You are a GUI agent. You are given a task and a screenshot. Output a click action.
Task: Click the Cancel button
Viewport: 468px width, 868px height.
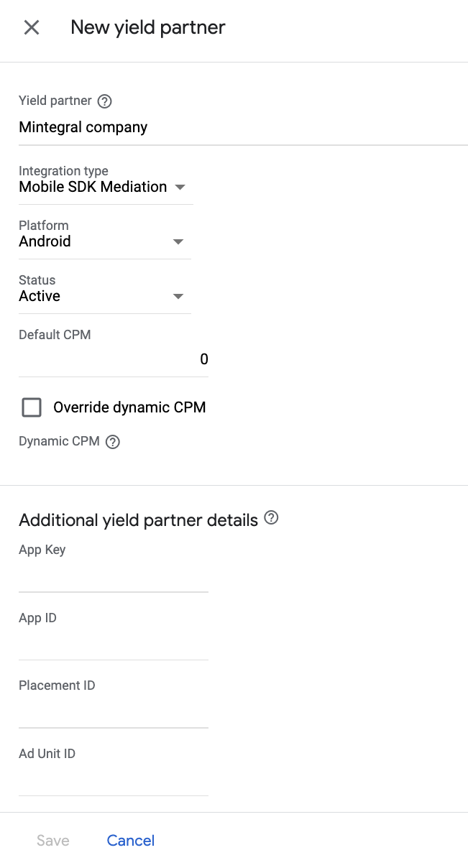[x=131, y=841]
